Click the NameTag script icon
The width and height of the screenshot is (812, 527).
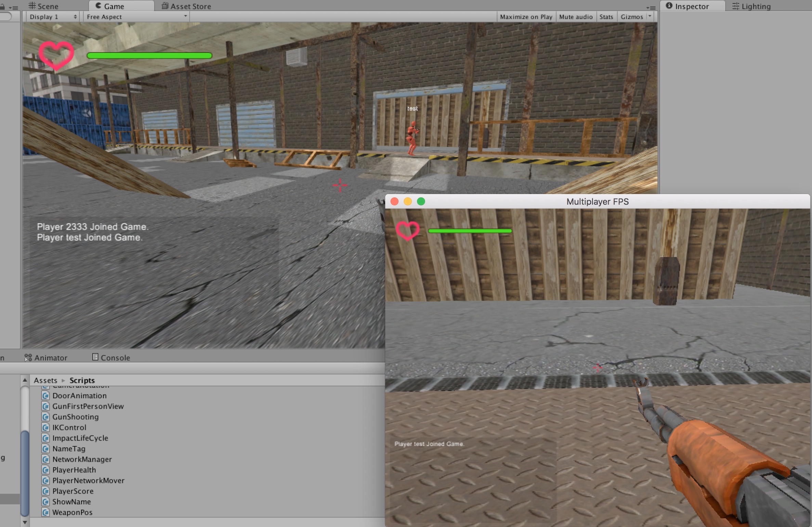pos(45,449)
